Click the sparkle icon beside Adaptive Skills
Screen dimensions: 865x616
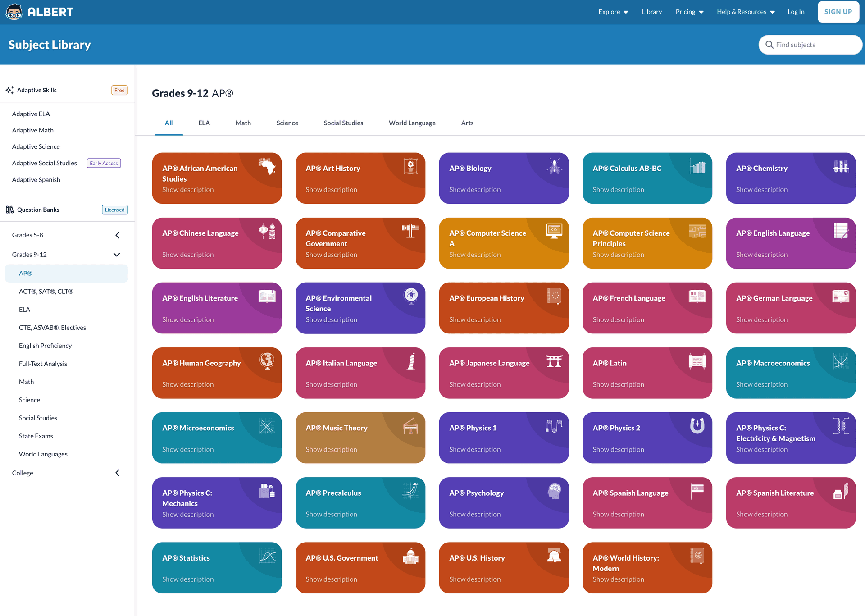(x=9, y=90)
